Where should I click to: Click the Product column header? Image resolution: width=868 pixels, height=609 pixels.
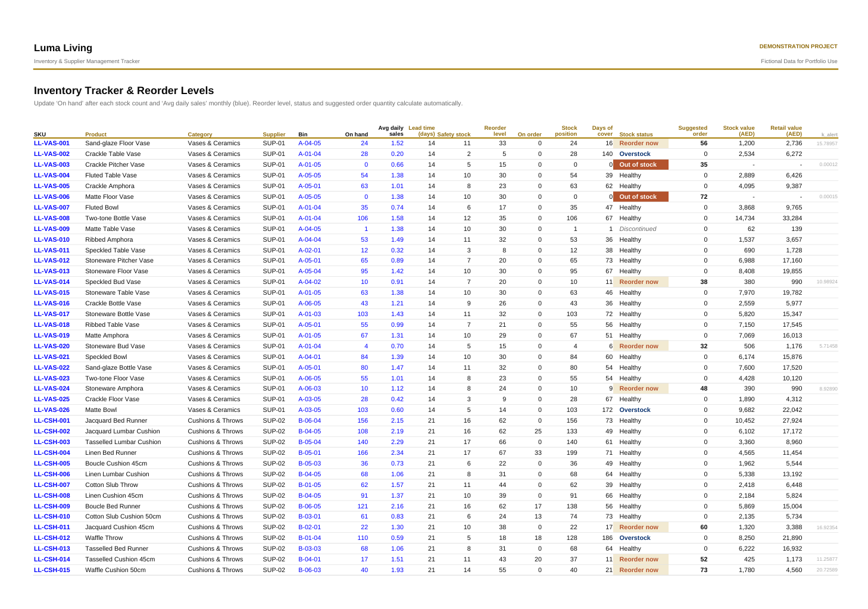(96, 135)
